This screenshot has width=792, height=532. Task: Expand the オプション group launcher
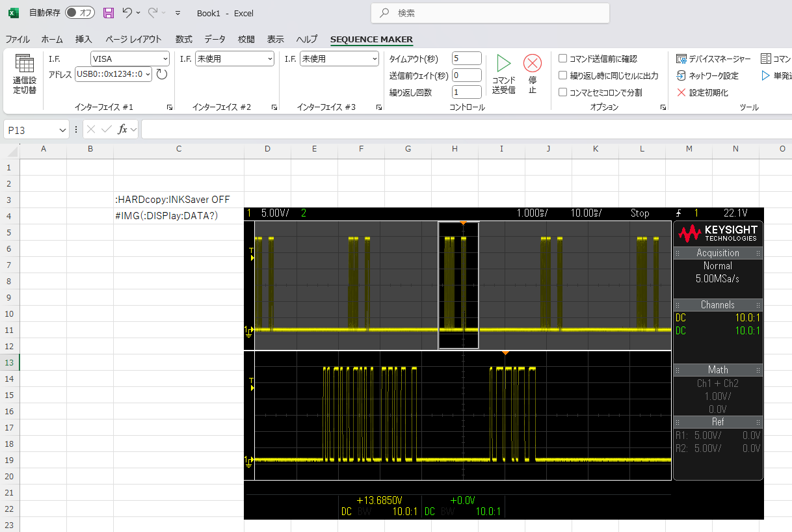663,107
